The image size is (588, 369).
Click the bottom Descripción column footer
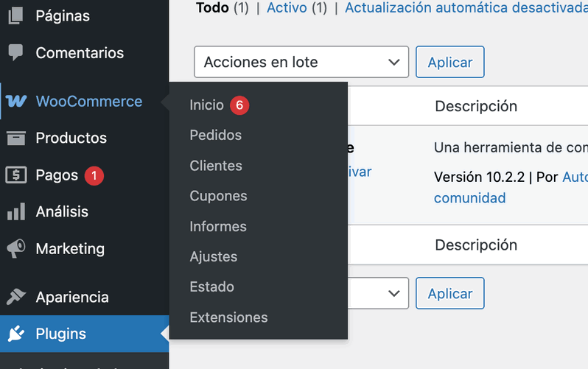click(x=476, y=245)
